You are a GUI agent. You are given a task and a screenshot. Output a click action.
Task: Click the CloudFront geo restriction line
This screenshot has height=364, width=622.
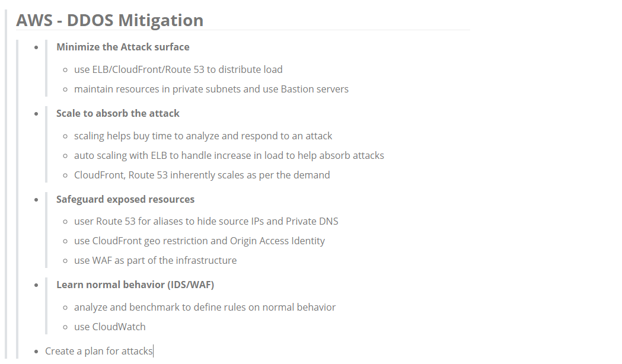point(199,241)
